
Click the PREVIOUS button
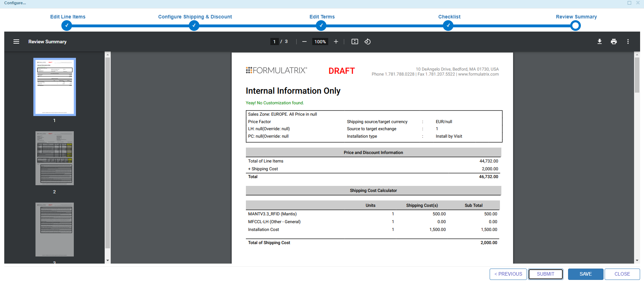[x=508, y=274]
